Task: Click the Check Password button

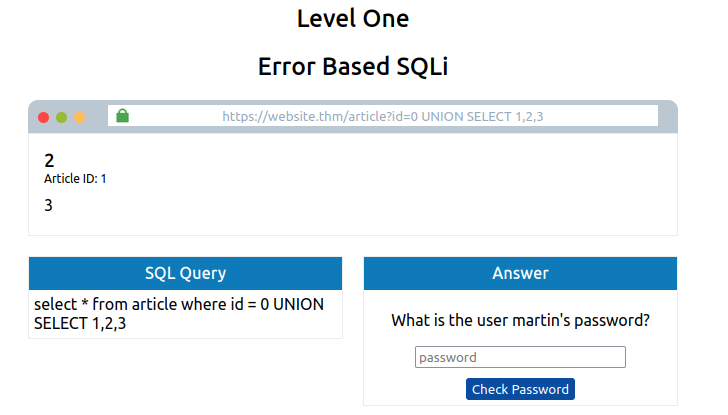Action: coord(520,389)
